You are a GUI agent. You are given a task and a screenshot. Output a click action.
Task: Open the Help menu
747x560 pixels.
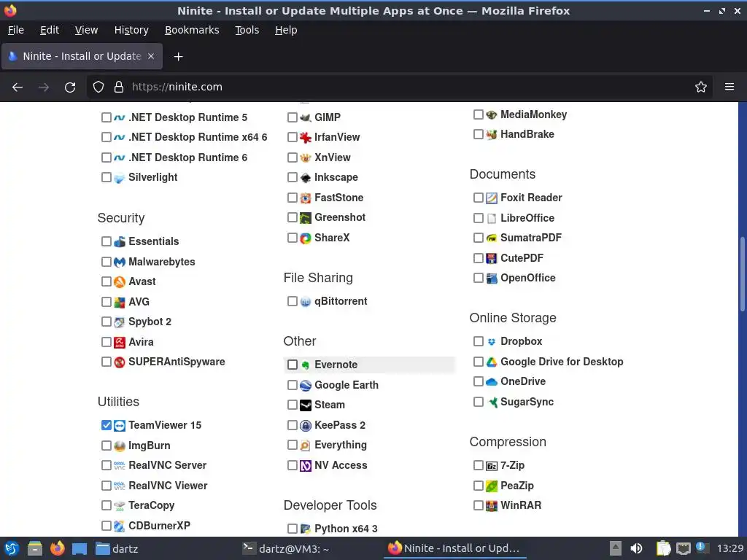click(x=286, y=30)
